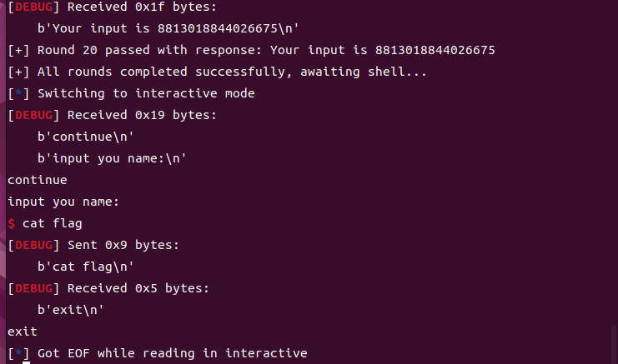The height and width of the screenshot is (364, 618).
Task: Click "Got EOF while reading in interactive" message
Action: [x=172, y=353]
